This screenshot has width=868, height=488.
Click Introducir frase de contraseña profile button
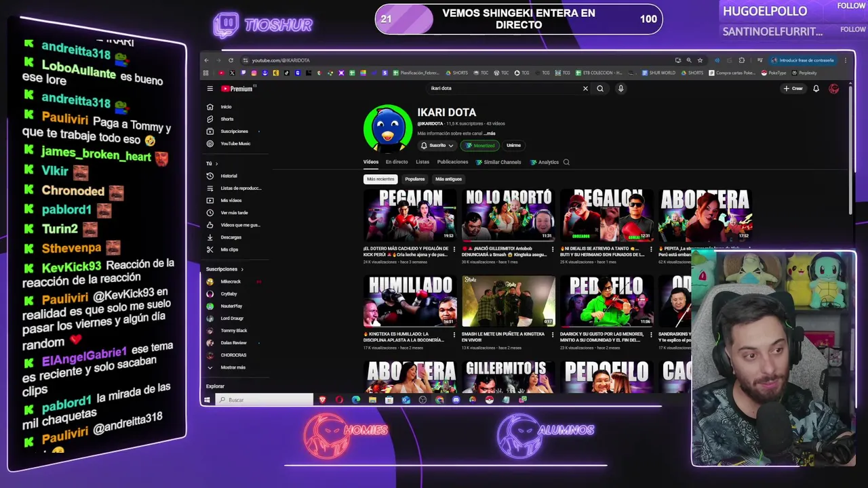coord(803,60)
